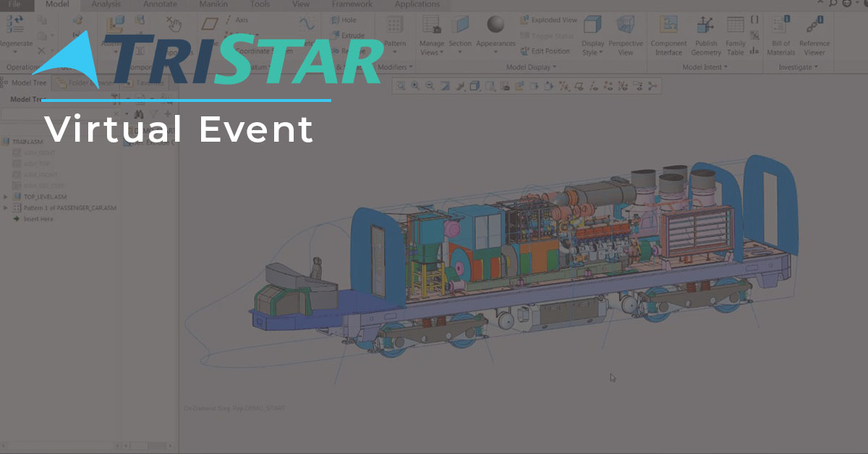
Task: Switch to the Annotate ribbon tab
Action: tap(160, 4)
